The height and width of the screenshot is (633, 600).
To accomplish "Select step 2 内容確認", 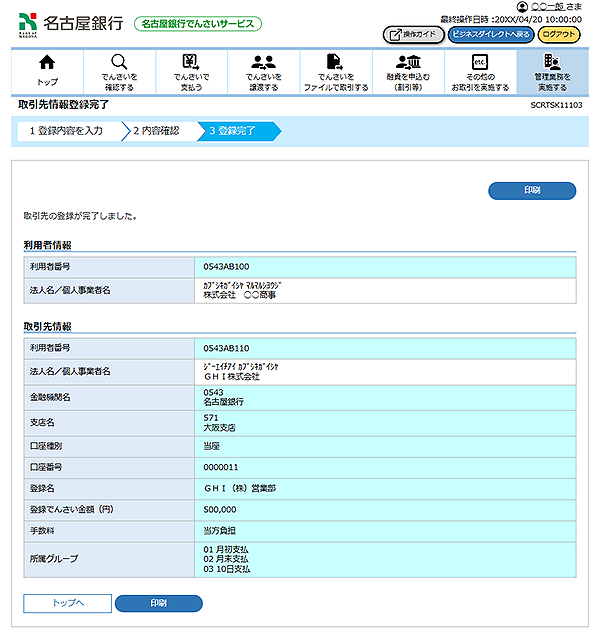I will click(x=156, y=131).
